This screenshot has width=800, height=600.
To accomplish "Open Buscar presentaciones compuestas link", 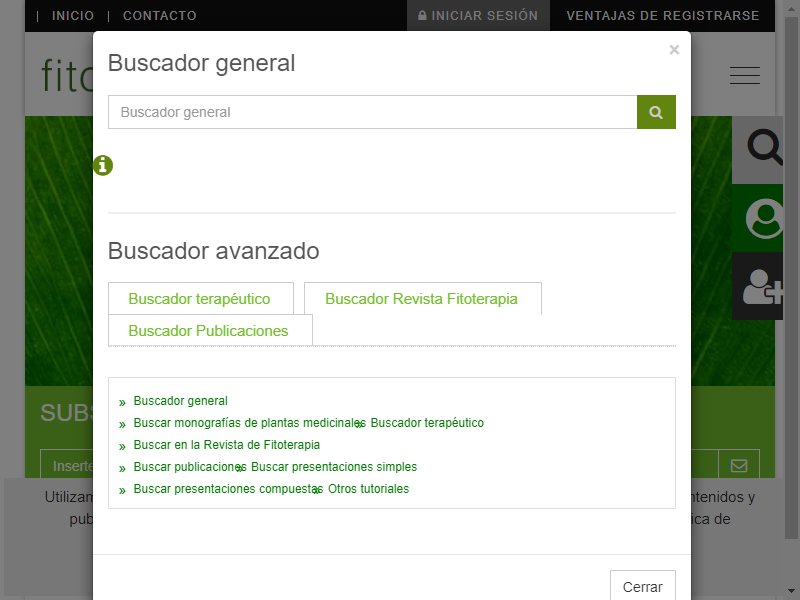I will point(228,489).
